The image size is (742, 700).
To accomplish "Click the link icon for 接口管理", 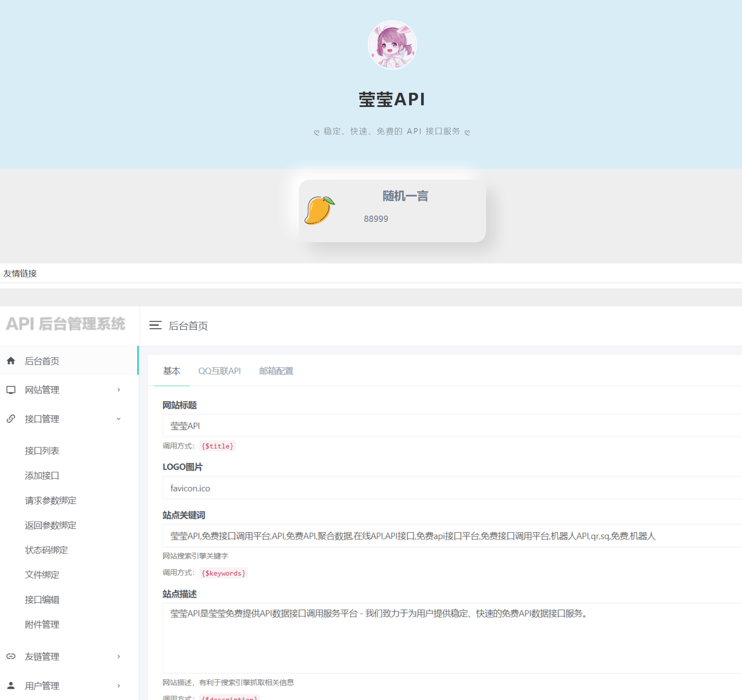I will pos(11,419).
